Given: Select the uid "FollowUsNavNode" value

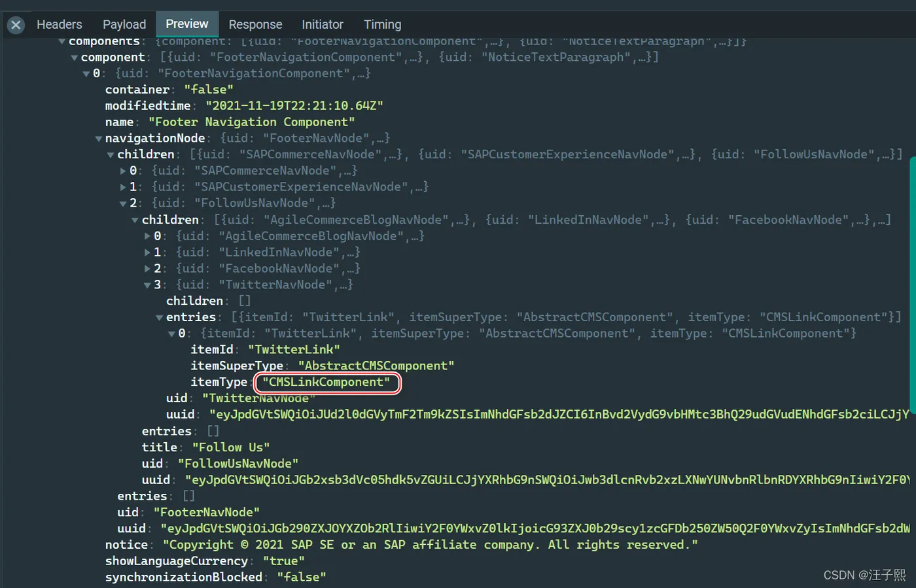Looking at the screenshot, I should click(x=238, y=464).
